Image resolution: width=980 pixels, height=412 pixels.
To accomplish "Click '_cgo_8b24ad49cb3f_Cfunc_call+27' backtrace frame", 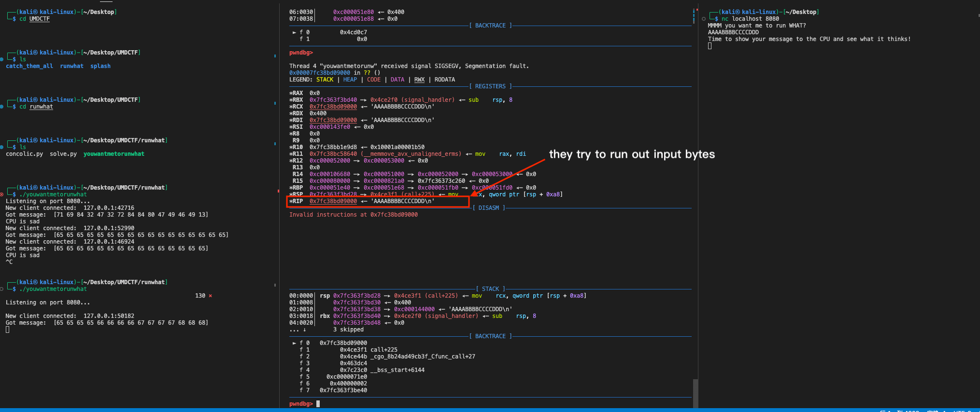I will click(x=423, y=357).
